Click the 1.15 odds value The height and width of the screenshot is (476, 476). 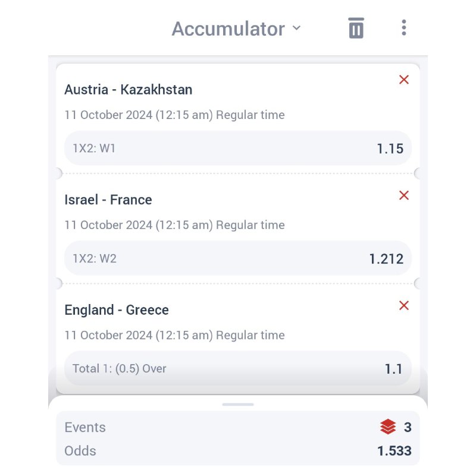pos(390,149)
